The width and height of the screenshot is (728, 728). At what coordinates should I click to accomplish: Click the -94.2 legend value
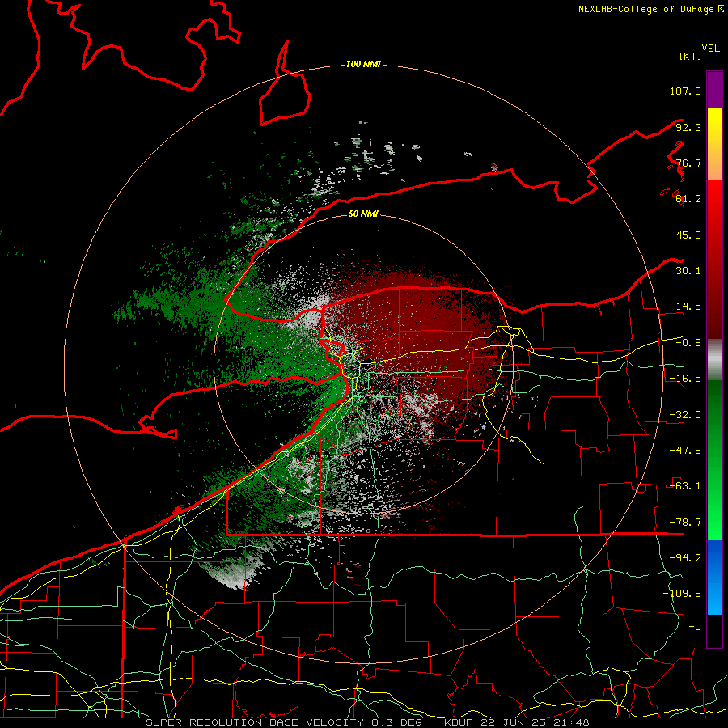685,558
